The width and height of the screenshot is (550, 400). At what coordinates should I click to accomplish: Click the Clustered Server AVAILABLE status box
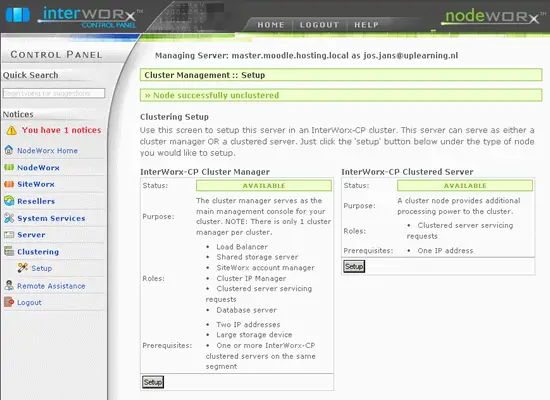(465, 185)
